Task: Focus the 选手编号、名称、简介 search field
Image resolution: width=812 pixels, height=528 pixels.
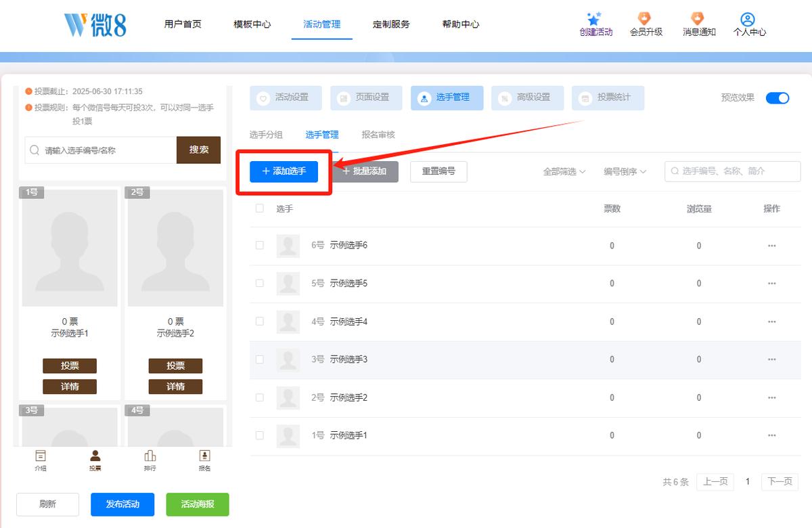Action: 733,171
